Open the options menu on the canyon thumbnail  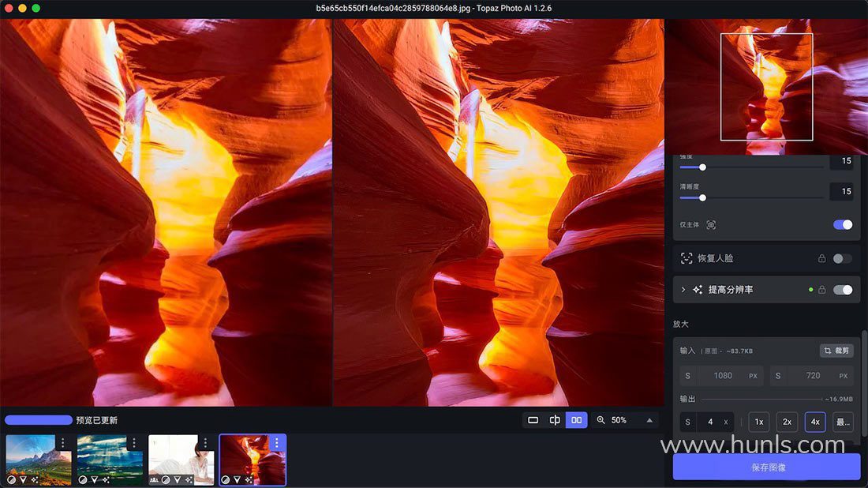[277, 442]
